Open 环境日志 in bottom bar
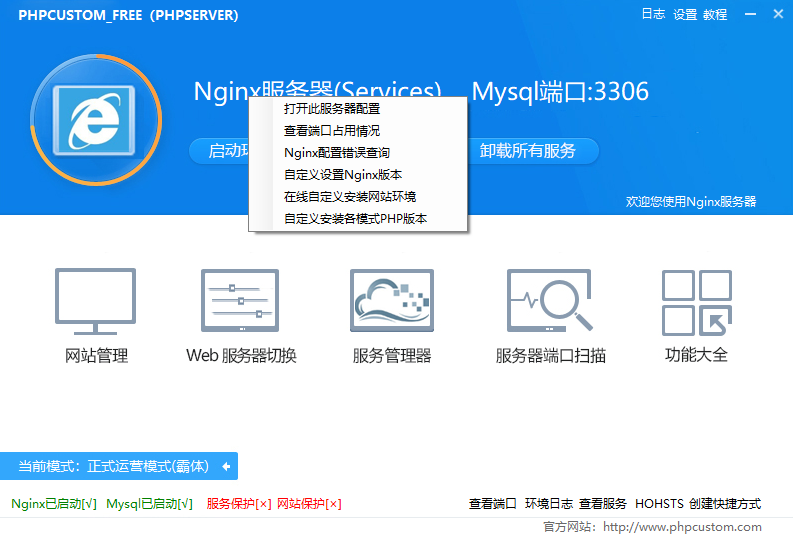The image size is (793, 539). coord(549,504)
